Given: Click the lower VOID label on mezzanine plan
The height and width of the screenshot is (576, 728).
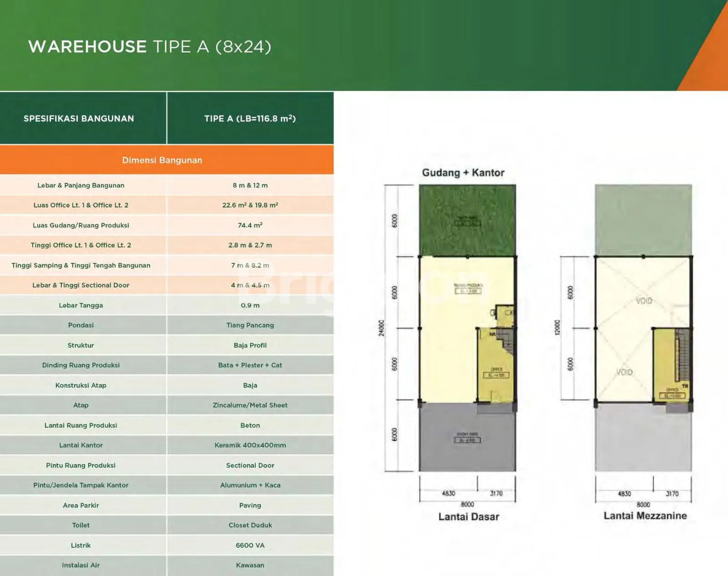Looking at the screenshot, I should tap(624, 372).
